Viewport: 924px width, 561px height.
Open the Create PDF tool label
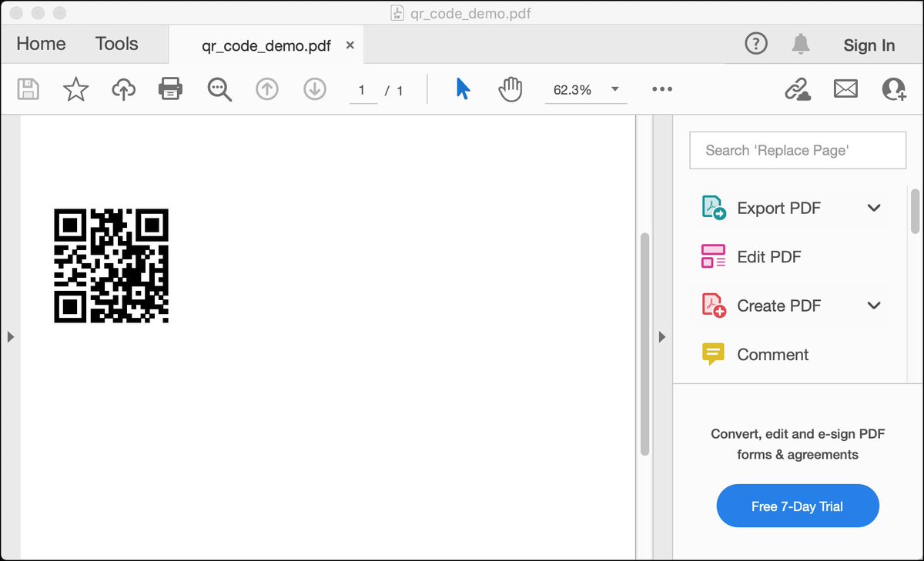coord(779,306)
